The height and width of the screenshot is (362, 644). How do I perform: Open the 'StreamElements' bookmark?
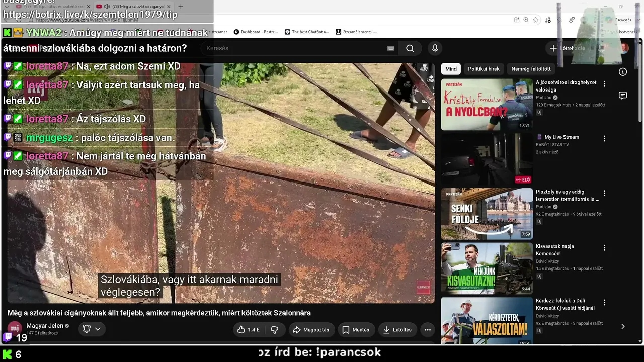point(356,32)
